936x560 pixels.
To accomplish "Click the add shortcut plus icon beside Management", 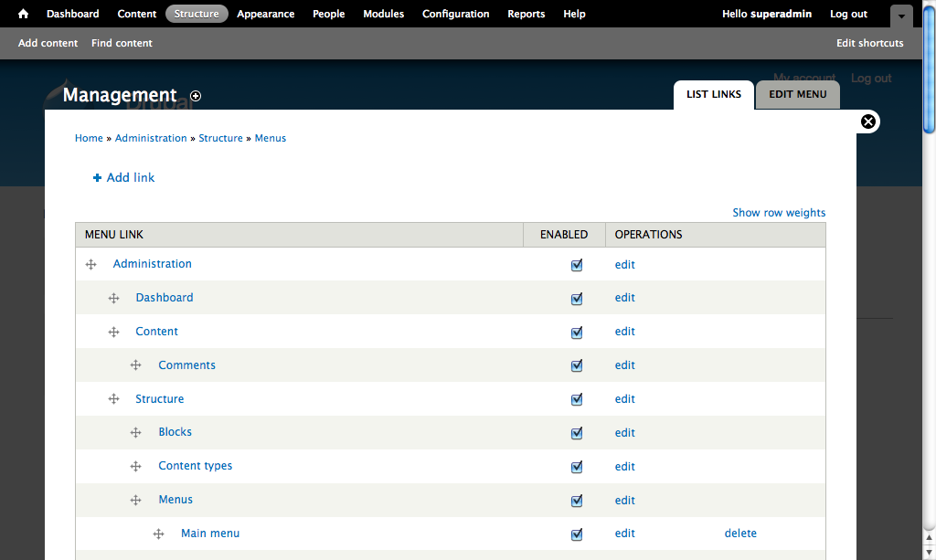I will [196, 96].
